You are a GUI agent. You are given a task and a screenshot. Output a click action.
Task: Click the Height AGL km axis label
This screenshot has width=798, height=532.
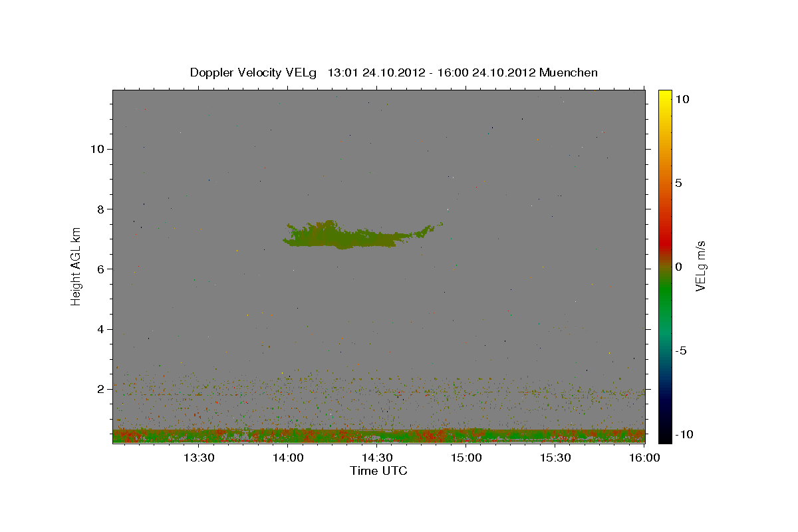point(76,266)
